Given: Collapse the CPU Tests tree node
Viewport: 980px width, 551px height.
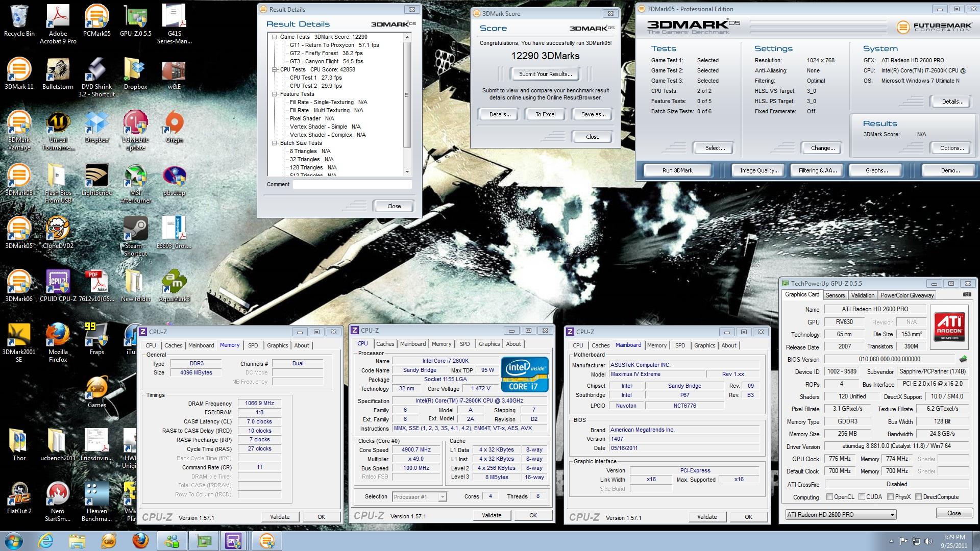Looking at the screenshot, I should pos(275,69).
